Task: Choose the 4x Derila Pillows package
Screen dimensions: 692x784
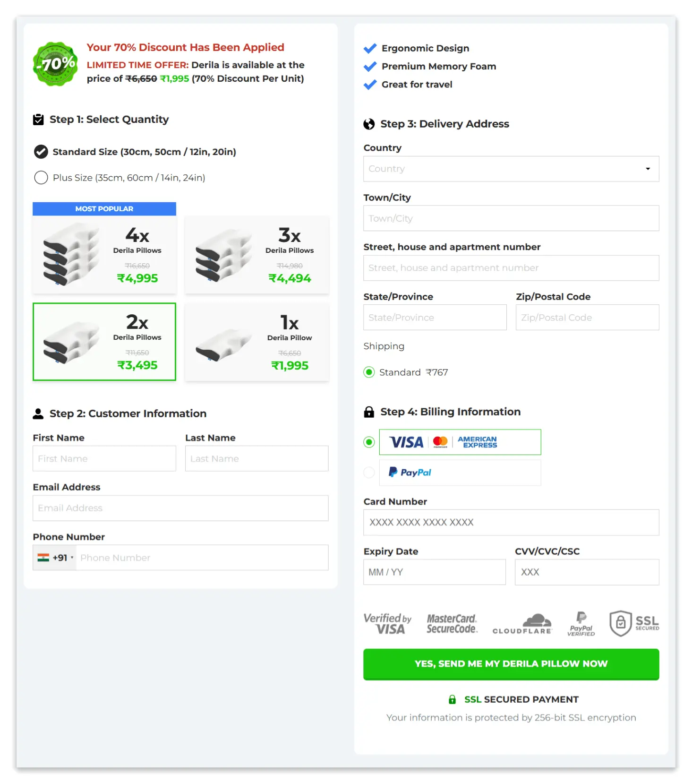Action: (x=104, y=249)
